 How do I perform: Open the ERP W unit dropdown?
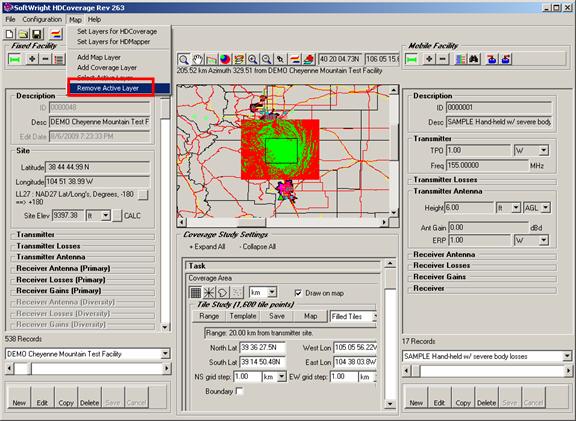[543, 241]
